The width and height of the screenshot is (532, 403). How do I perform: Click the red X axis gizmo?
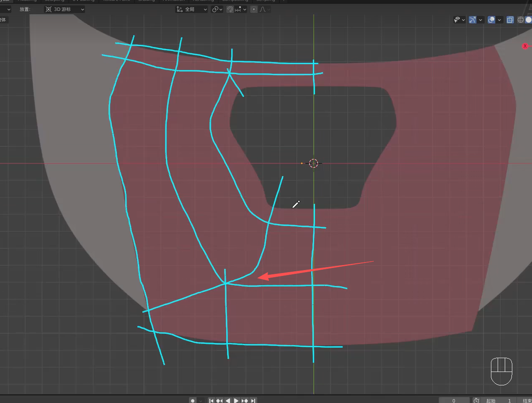click(x=525, y=46)
